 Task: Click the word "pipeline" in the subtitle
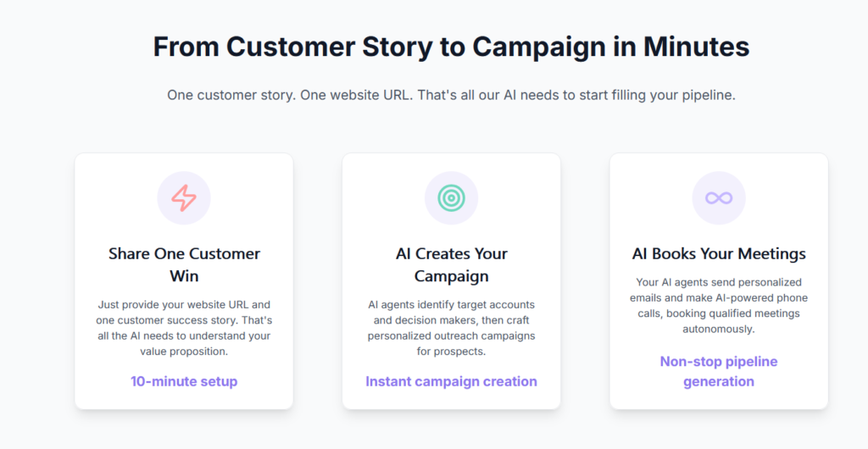[x=706, y=95]
